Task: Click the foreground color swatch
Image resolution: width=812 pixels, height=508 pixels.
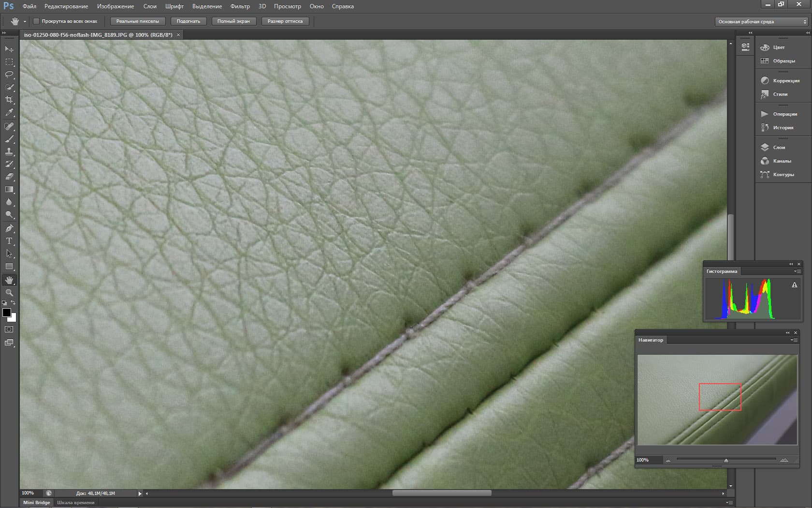Action: 7,313
